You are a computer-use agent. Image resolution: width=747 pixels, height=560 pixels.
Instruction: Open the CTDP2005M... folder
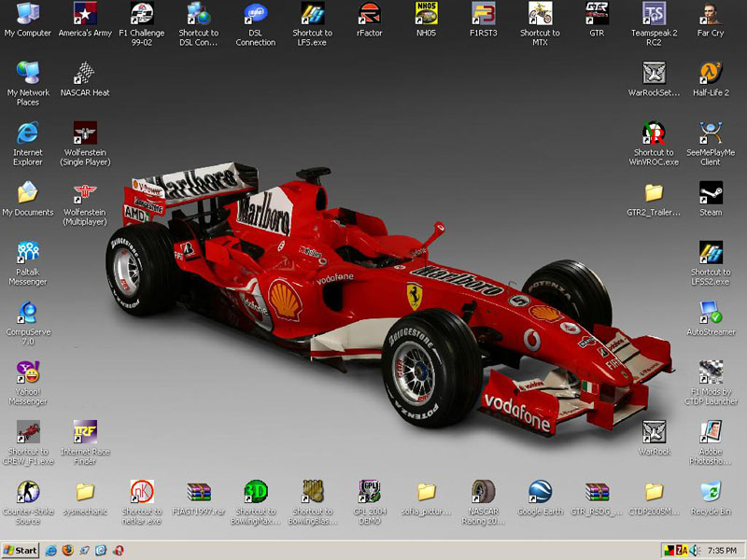(x=654, y=497)
